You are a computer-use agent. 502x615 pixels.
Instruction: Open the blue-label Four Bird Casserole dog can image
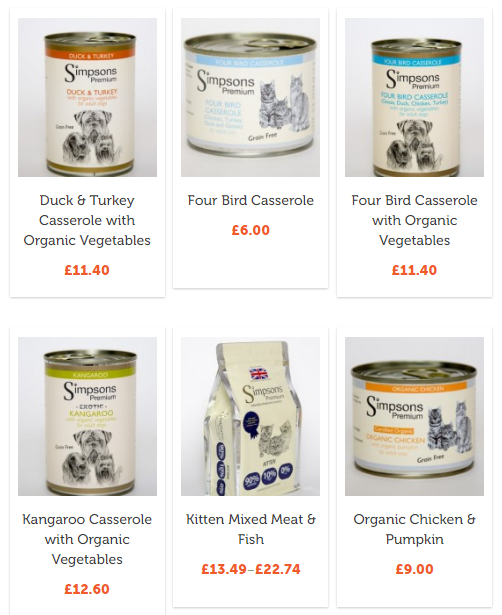(x=414, y=97)
